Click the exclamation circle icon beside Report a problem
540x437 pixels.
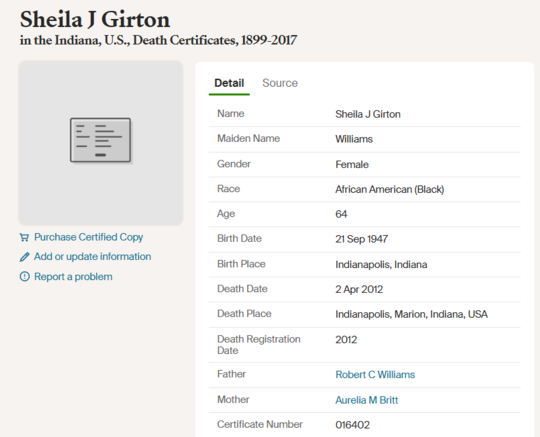24,277
